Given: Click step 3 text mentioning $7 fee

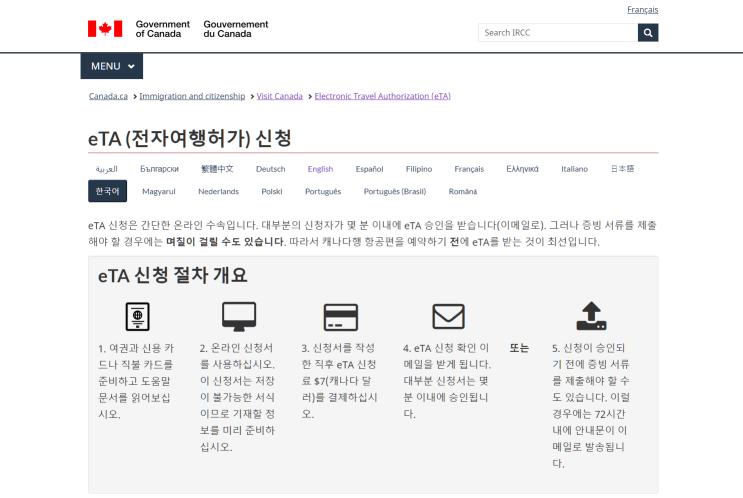Looking at the screenshot, I should 339,381.
